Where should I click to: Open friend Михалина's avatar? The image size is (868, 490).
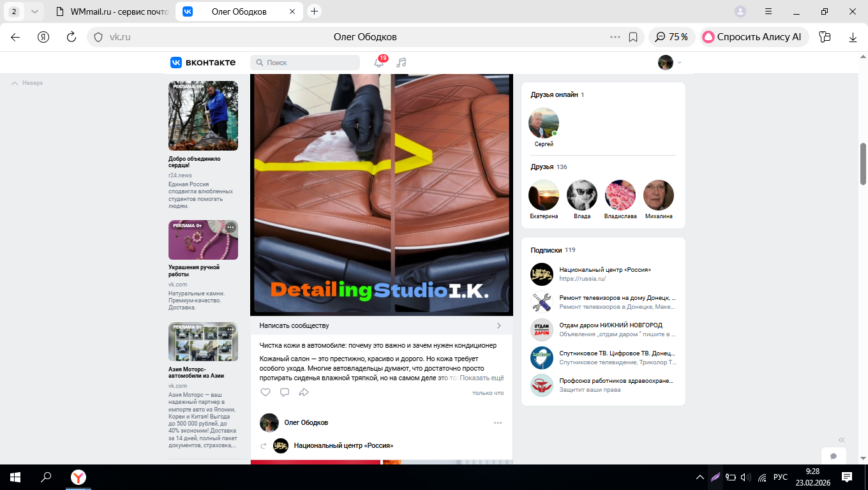[659, 195]
